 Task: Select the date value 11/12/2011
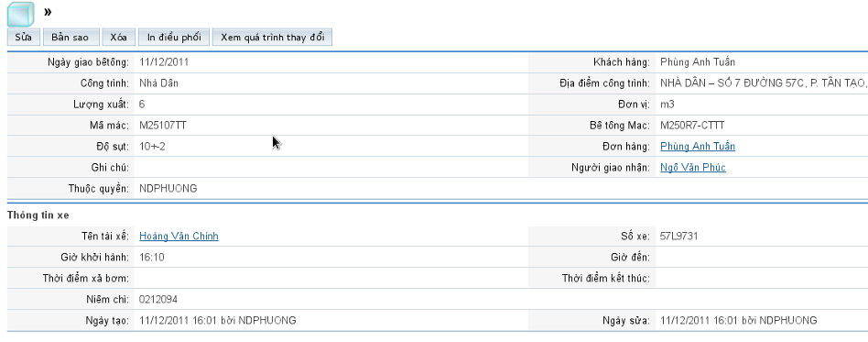pos(164,62)
